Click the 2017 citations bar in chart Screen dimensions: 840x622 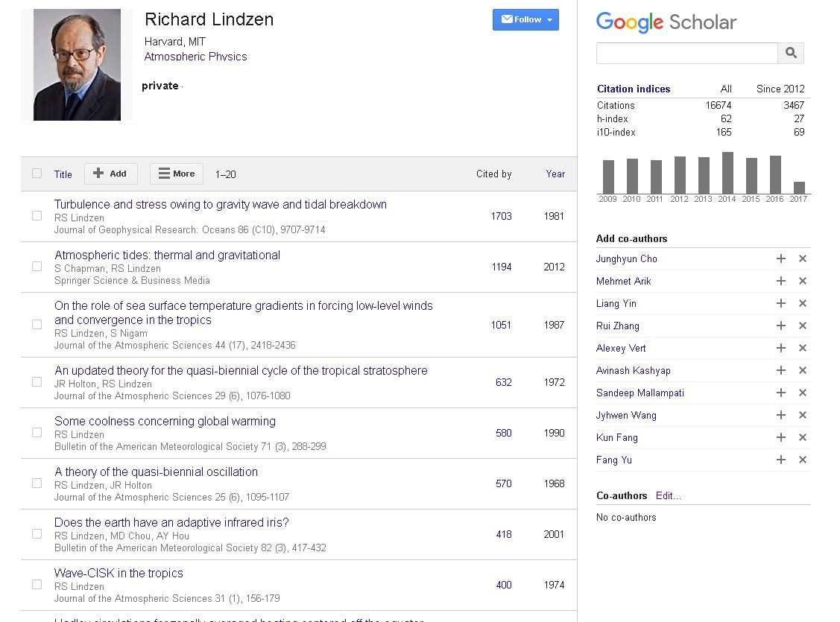799,188
